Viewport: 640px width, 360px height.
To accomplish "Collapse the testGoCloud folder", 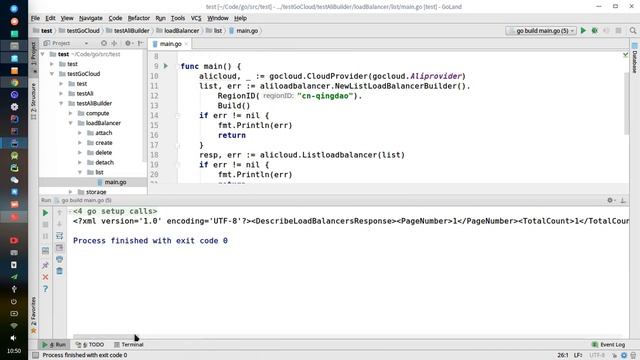I will (x=52, y=74).
